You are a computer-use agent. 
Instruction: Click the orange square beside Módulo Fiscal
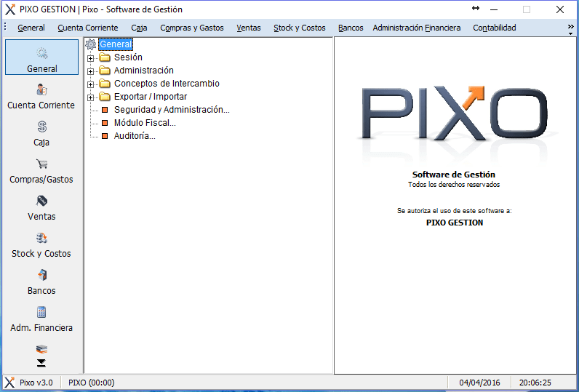[x=105, y=123]
